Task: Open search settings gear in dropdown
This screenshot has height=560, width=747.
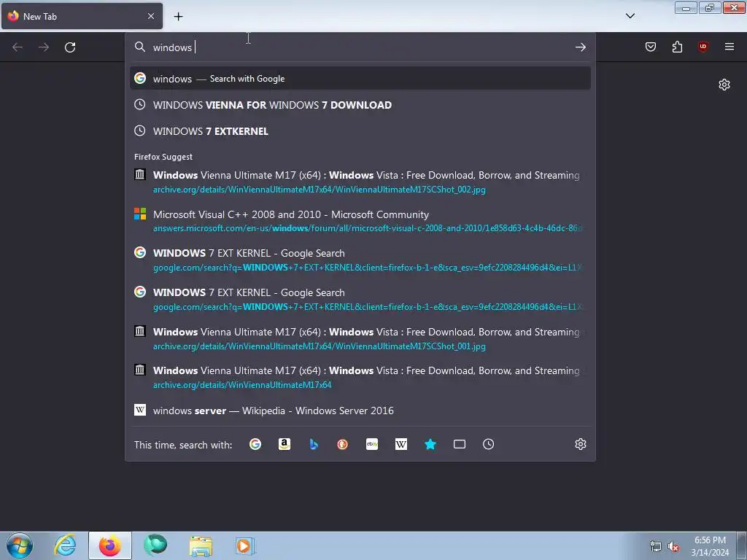Action: point(580,444)
